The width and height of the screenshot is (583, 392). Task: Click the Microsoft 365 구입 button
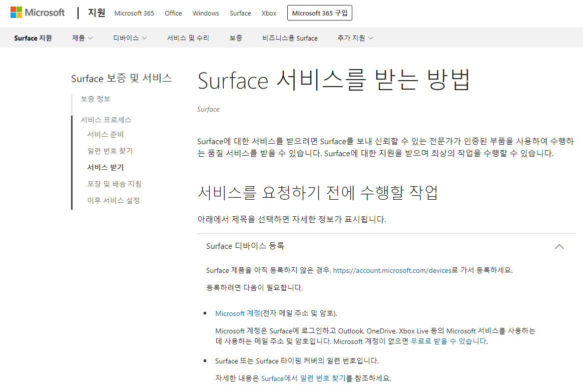(x=320, y=13)
